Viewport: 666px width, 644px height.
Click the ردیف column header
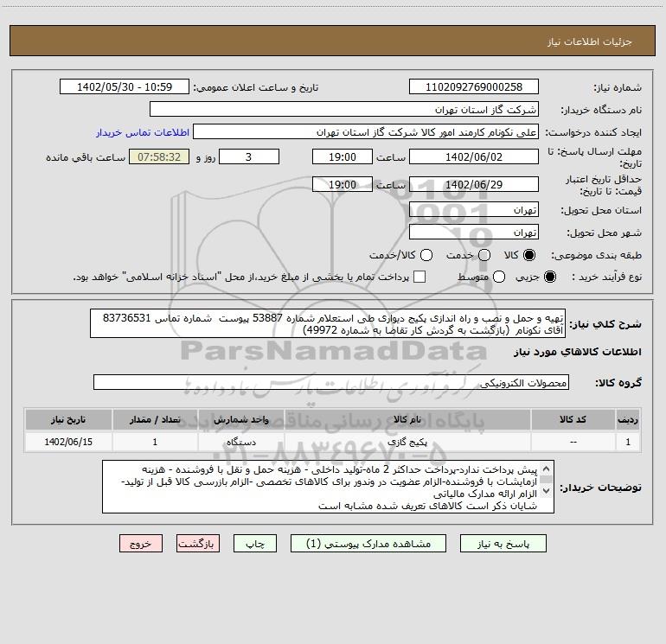(628, 419)
